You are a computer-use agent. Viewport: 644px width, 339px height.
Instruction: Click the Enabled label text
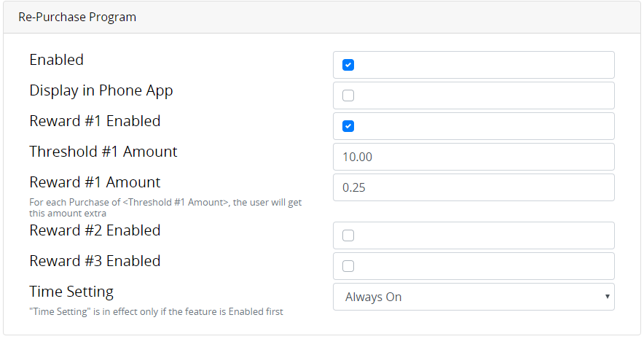[x=57, y=60]
